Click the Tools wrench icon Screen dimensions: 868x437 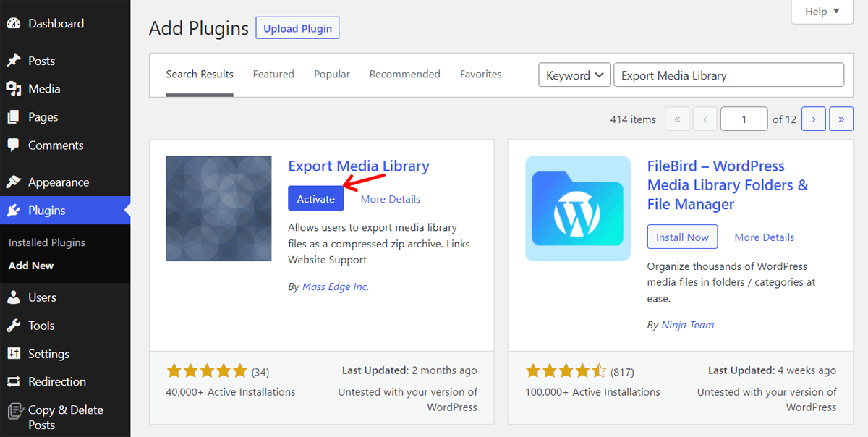pyautogui.click(x=14, y=326)
